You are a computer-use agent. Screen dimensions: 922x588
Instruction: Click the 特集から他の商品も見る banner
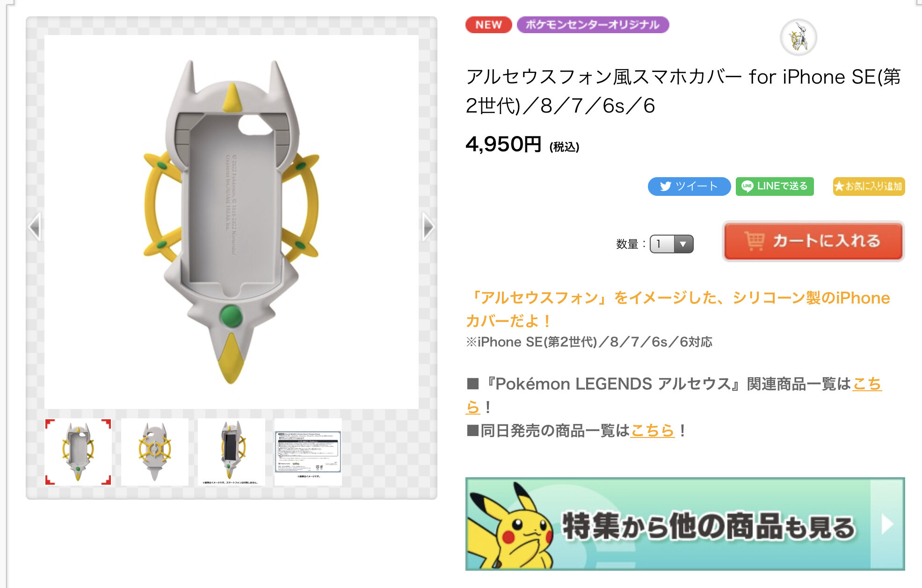(685, 523)
